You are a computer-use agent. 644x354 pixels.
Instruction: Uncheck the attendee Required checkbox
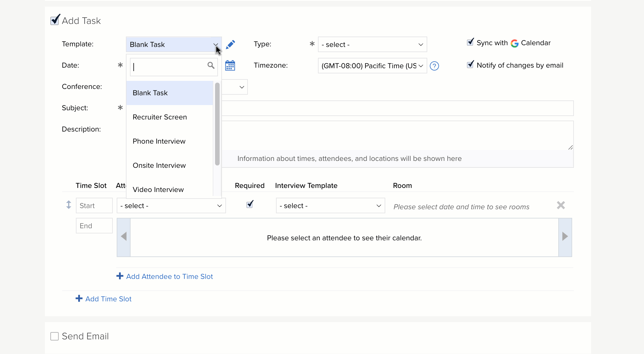tap(250, 204)
